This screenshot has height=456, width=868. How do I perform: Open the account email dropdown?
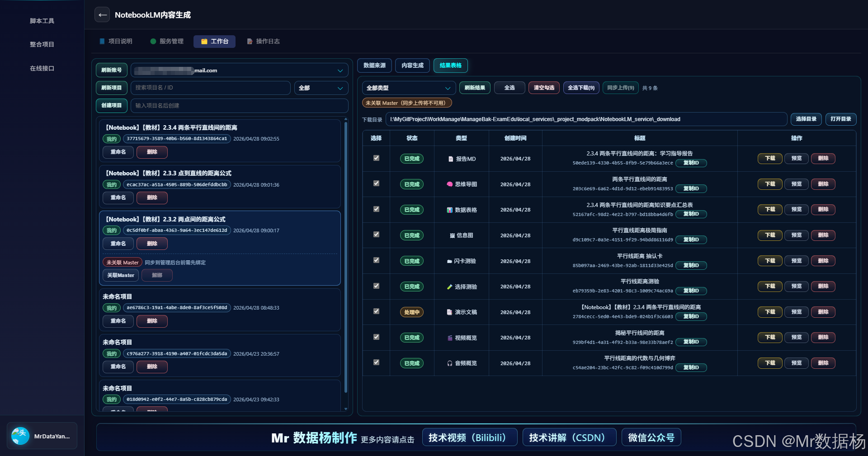coord(240,71)
